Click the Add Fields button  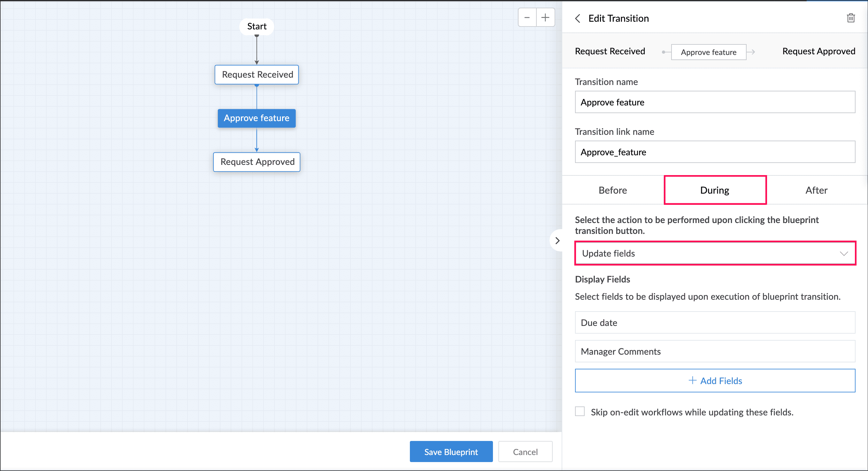(715, 381)
